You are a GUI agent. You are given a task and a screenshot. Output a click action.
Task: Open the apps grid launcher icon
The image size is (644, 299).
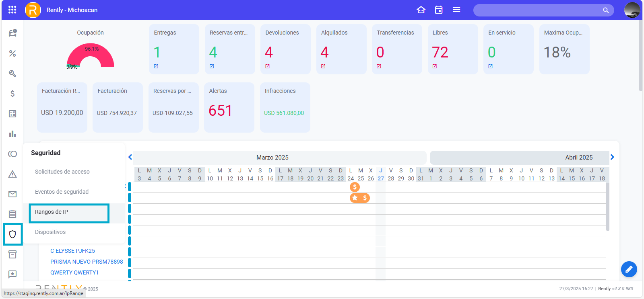coord(12,10)
